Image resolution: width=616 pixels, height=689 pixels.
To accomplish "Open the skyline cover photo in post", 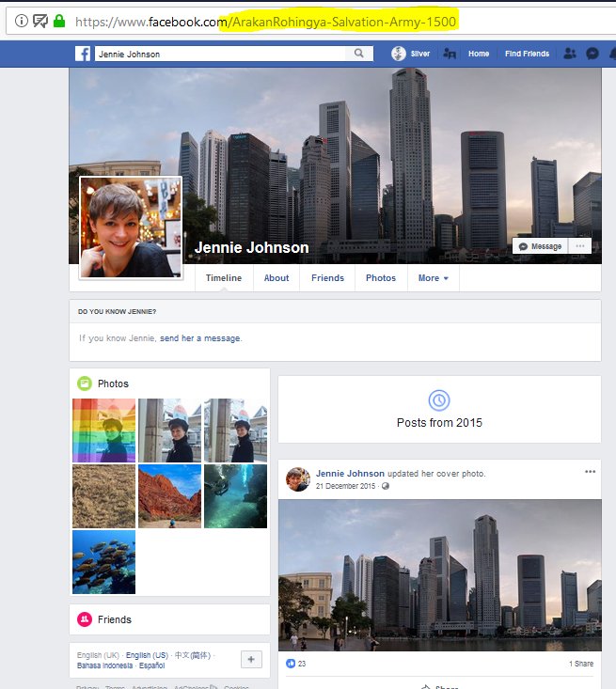I will [x=440, y=574].
